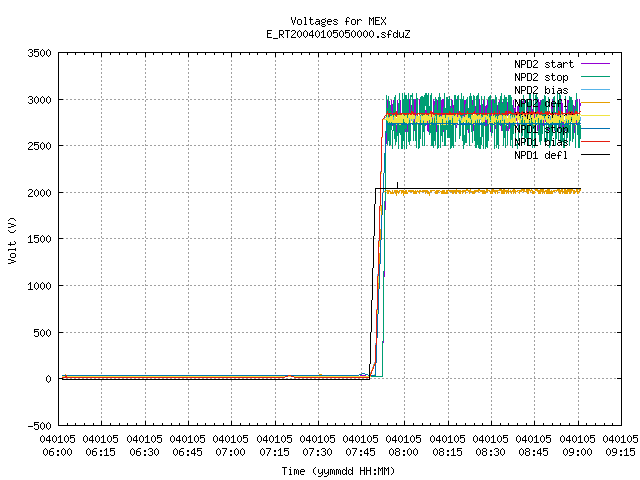Click the x-axis time label '06:15'
640x480 pixels.
(100, 453)
